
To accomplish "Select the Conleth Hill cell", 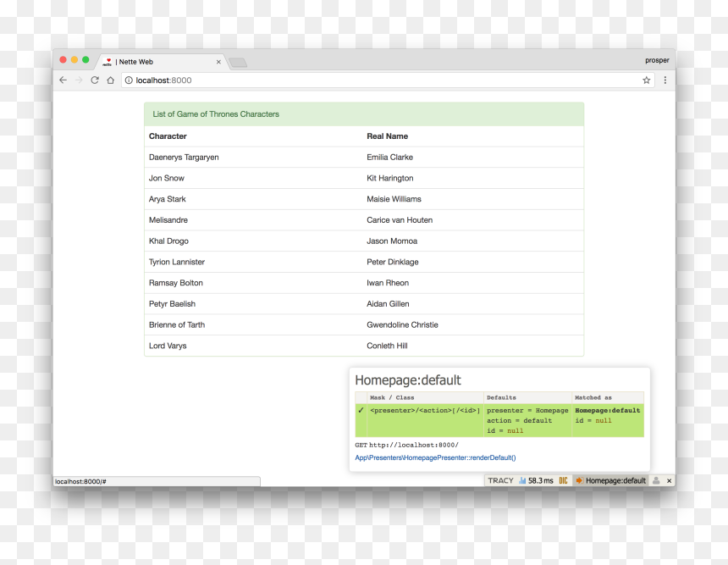I will (x=472, y=346).
